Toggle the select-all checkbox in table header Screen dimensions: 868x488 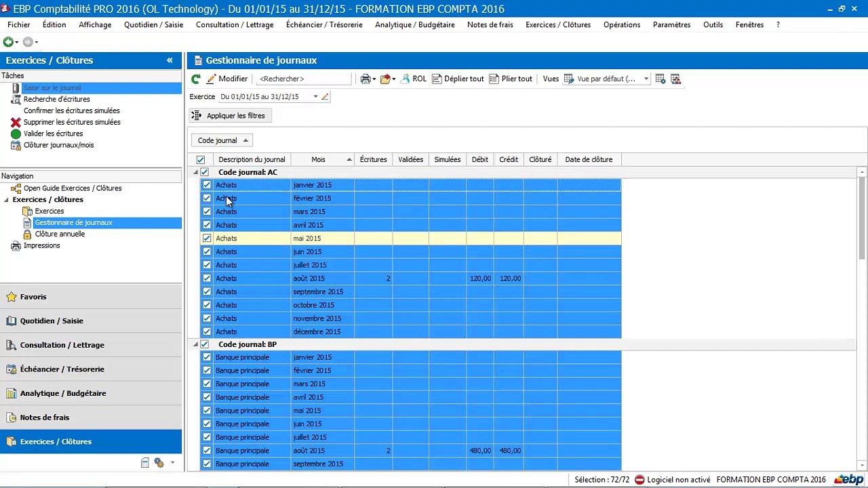click(x=200, y=160)
